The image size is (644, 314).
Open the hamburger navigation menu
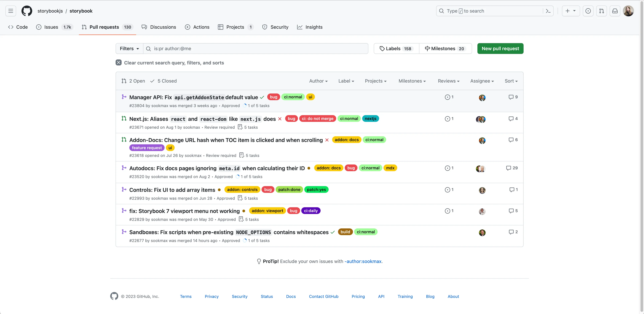11,11
